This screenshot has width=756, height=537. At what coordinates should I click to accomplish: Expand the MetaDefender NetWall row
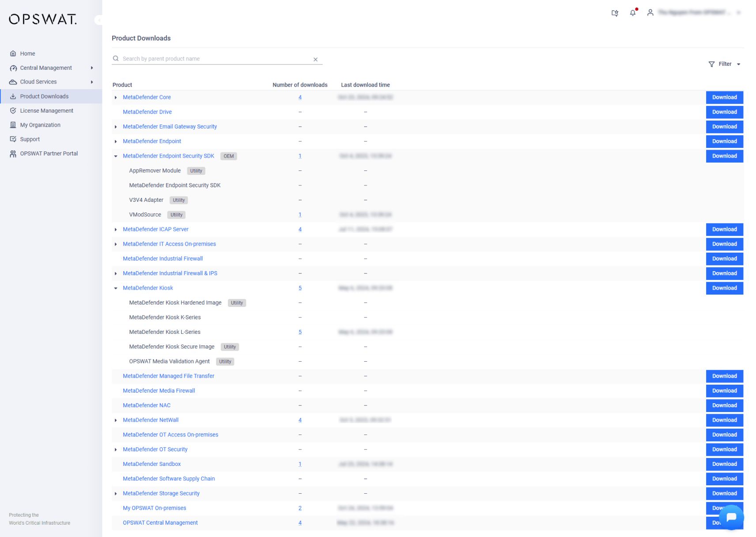(x=116, y=420)
